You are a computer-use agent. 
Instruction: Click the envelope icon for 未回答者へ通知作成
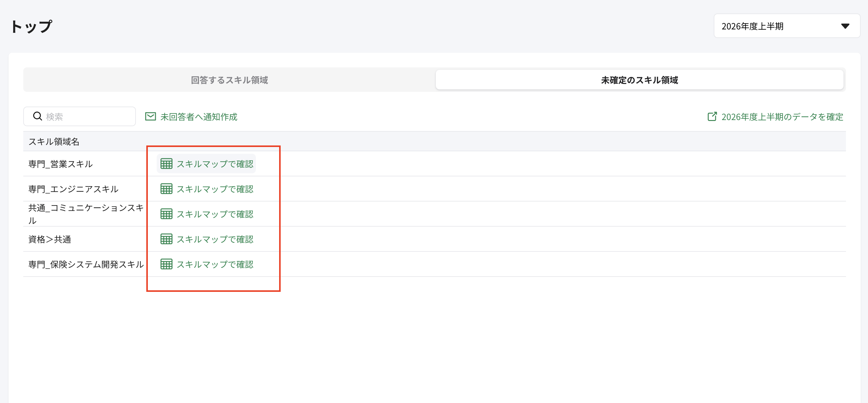(150, 117)
